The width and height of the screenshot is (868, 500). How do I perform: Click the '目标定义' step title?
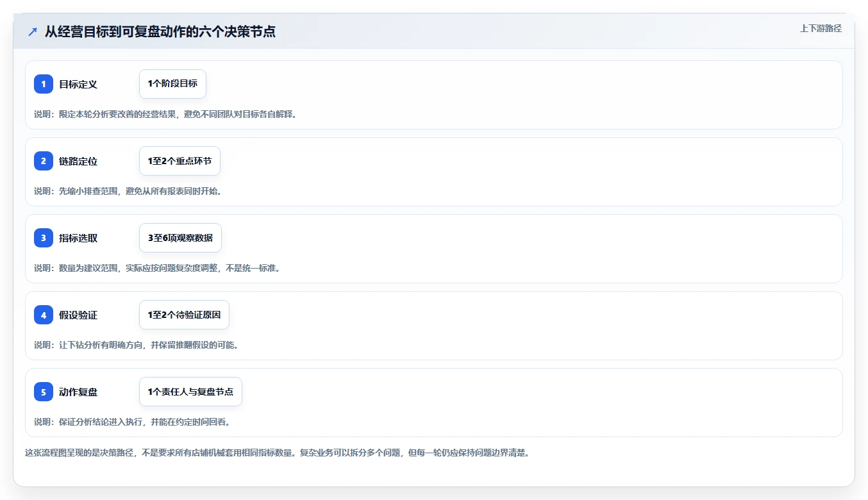[x=78, y=84]
